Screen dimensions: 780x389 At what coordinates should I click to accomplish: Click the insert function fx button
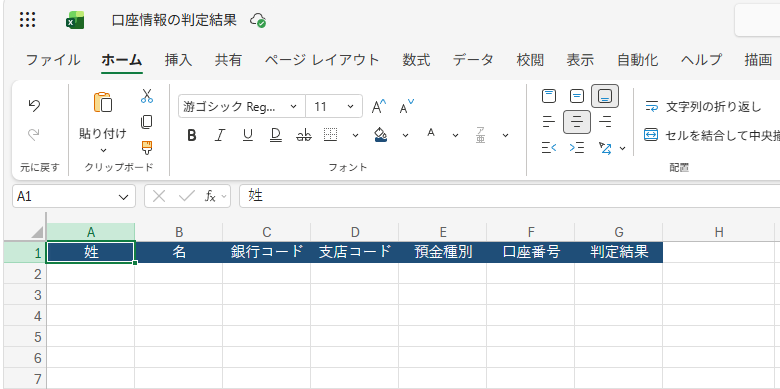(x=211, y=196)
